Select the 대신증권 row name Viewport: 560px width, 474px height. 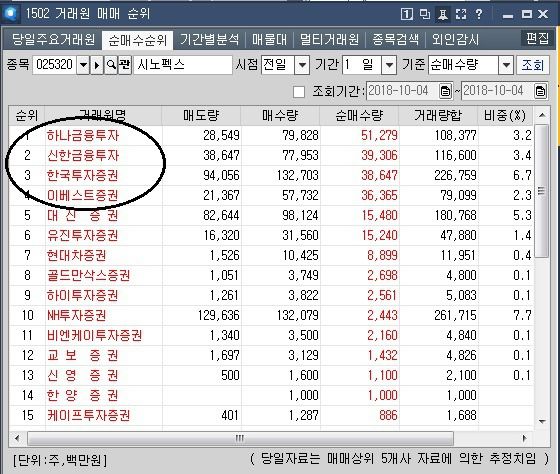[82, 215]
